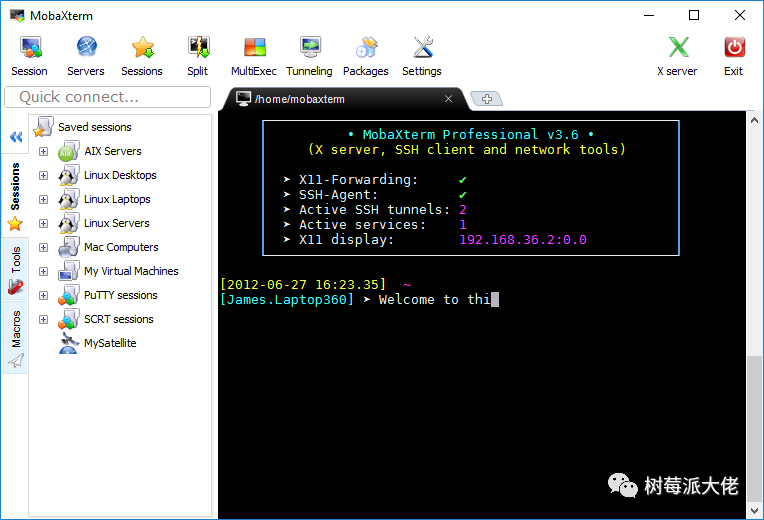Expand the Mac Computers tree node
Viewport: 764px width, 520px height.
43,248
